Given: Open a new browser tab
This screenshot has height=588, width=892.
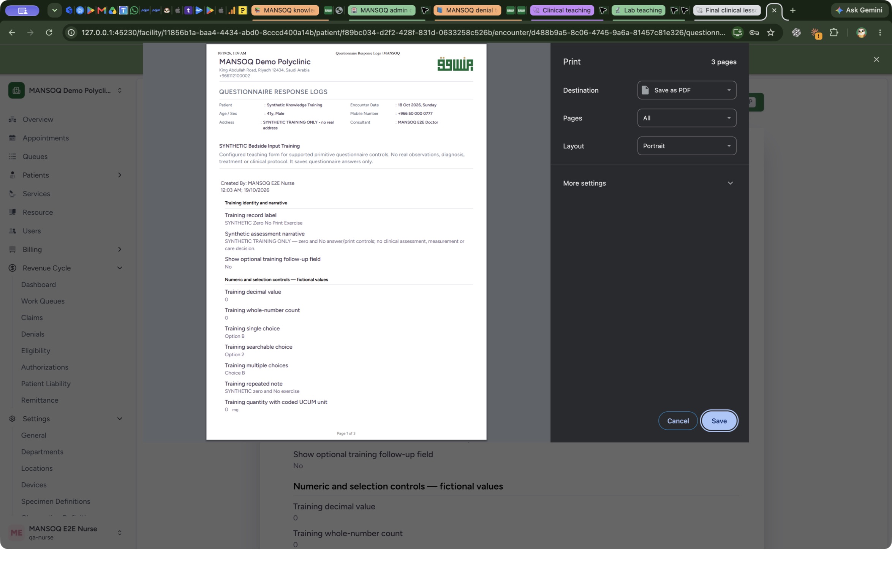Looking at the screenshot, I should pos(792,10).
